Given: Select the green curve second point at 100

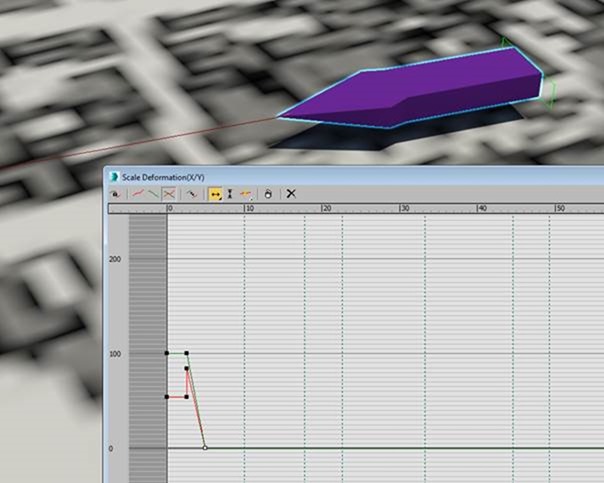Looking at the screenshot, I should pos(186,353).
